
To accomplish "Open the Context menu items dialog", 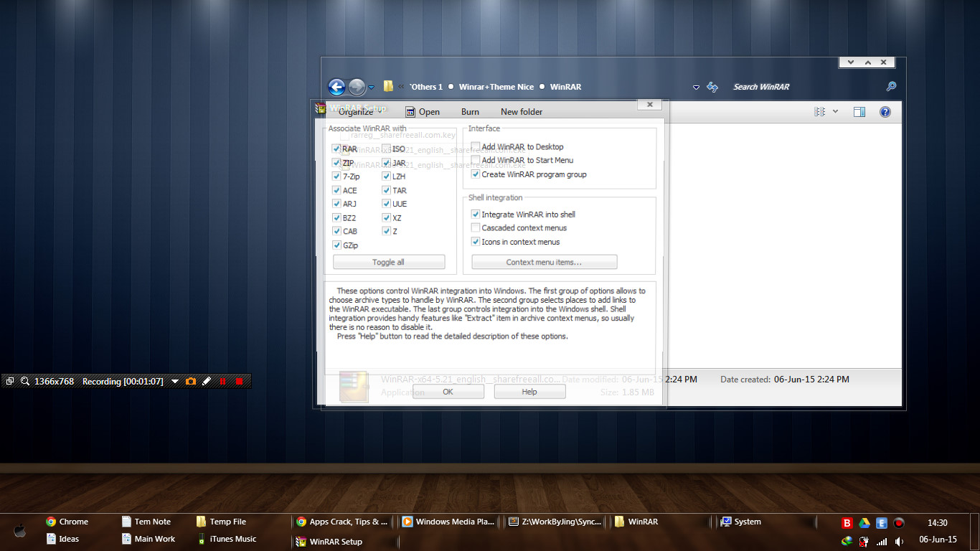I will pyautogui.click(x=545, y=262).
